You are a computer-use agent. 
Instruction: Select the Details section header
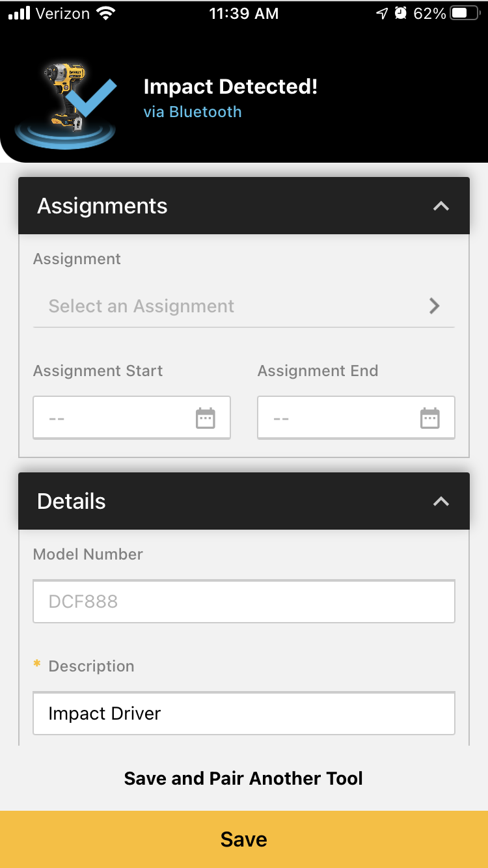(x=244, y=501)
